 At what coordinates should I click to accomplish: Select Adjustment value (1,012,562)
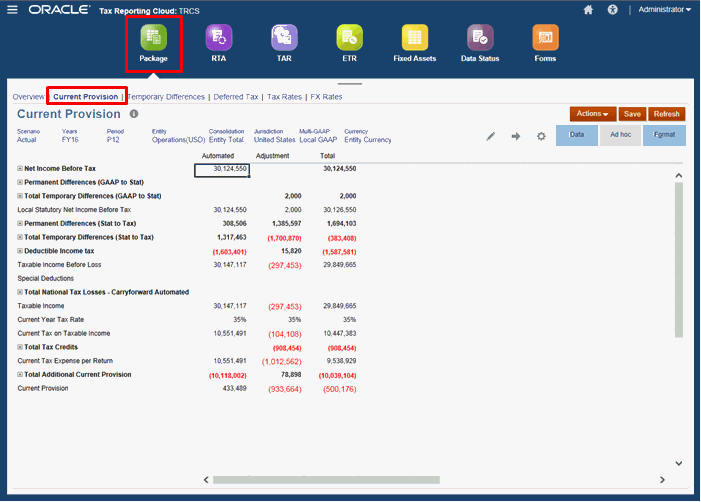tap(282, 361)
